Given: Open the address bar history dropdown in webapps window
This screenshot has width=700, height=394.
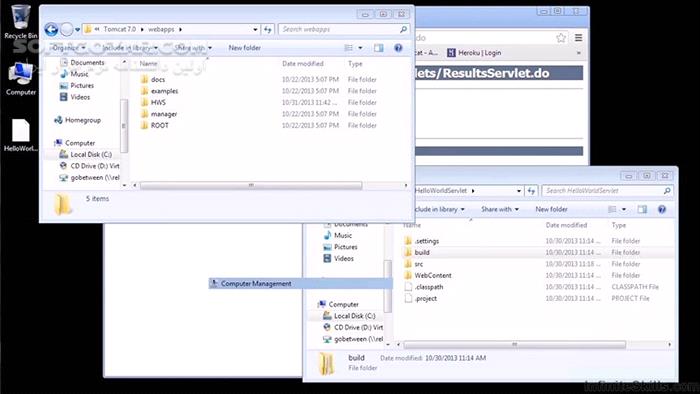Looking at the screenshot, I should click(255, 29).
